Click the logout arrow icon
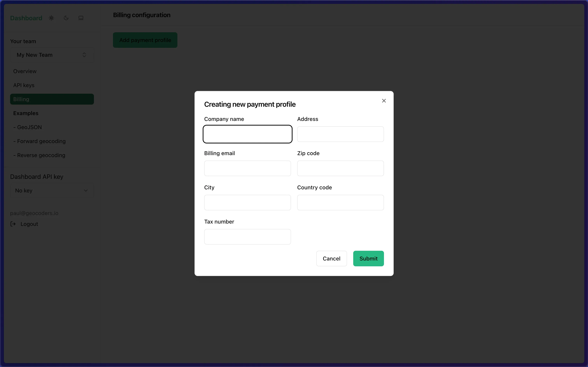The width and height of the screenshot is (588, 367). coord(13,224)
